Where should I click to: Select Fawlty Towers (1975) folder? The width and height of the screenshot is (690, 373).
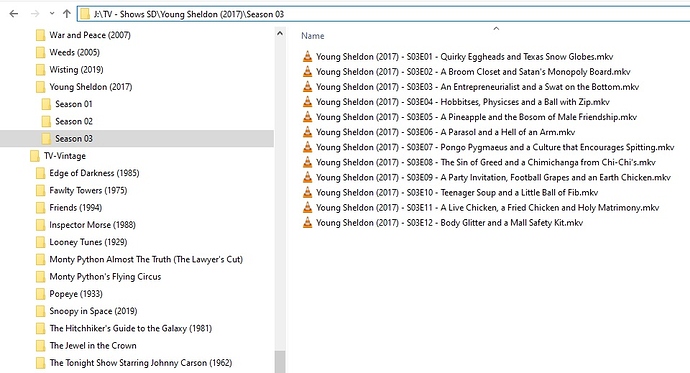pos(88,190)
